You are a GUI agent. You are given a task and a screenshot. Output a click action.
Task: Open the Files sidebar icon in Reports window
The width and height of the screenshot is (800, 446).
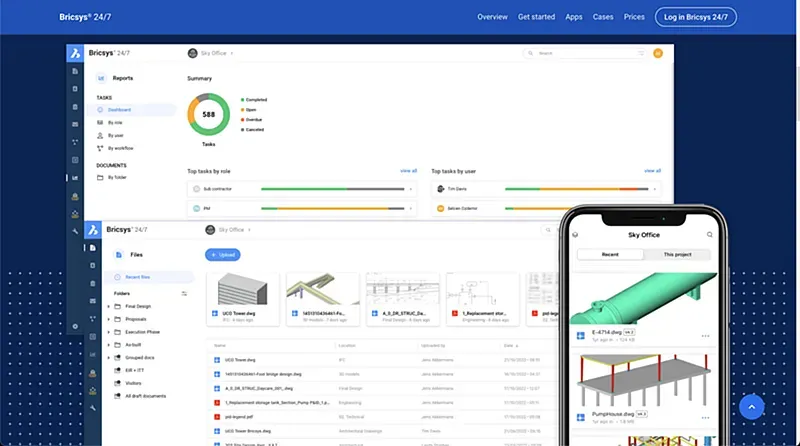[75, 71]
